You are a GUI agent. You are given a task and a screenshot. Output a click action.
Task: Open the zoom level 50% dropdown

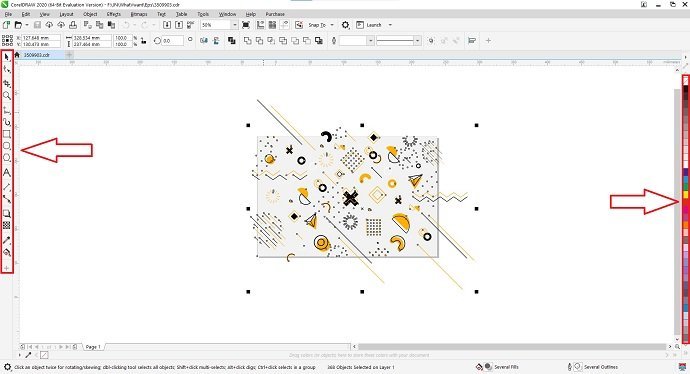(x=235, y=25)
